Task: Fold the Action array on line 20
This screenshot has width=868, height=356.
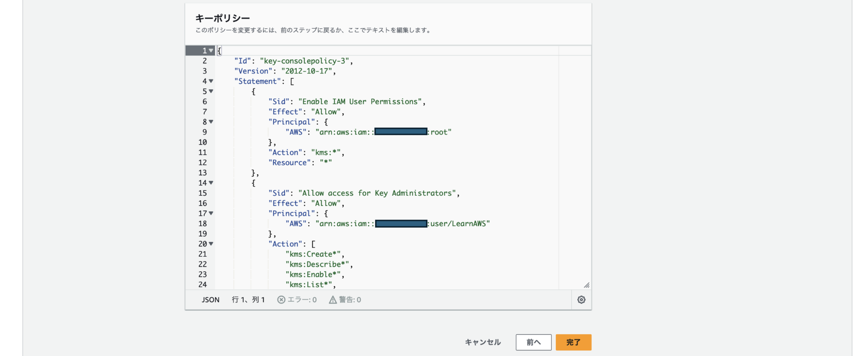Action: coord(211,244)
